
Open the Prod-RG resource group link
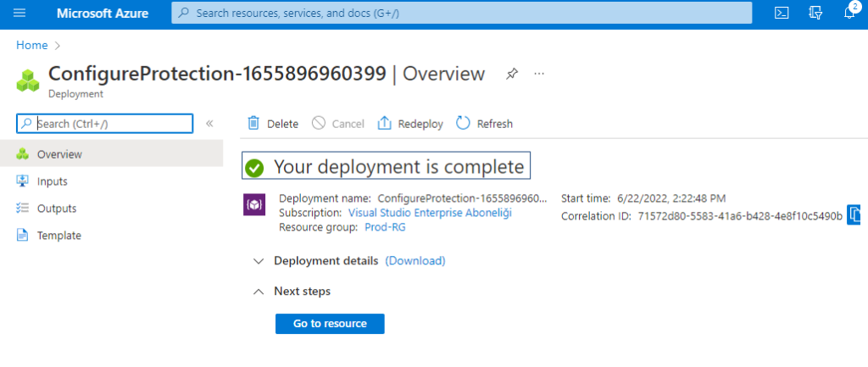coord(386,227)
